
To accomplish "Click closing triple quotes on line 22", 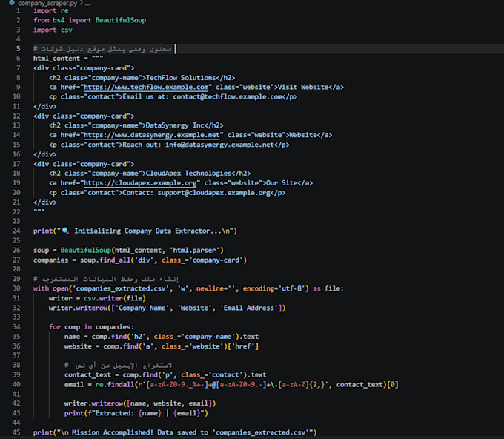I will click(39, 211).
